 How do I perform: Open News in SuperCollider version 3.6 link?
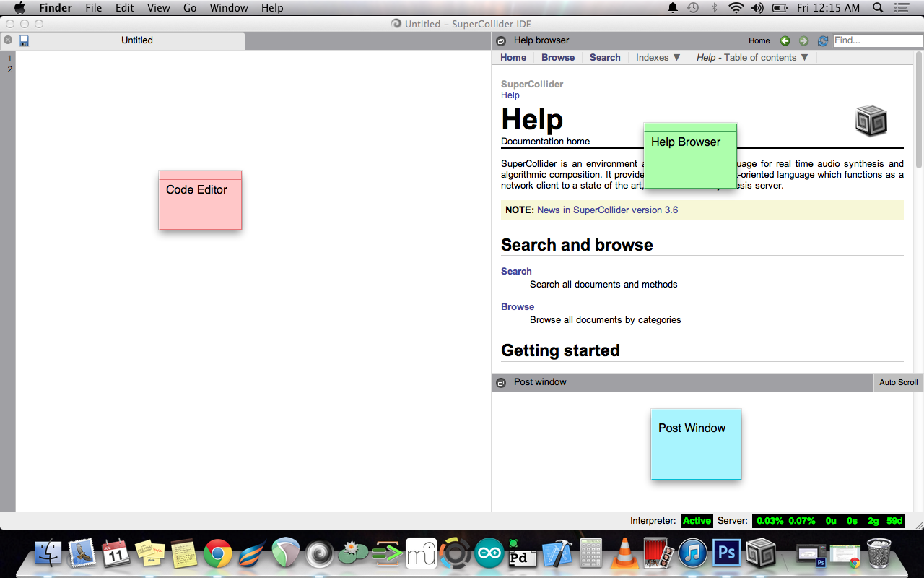point(607,210)
